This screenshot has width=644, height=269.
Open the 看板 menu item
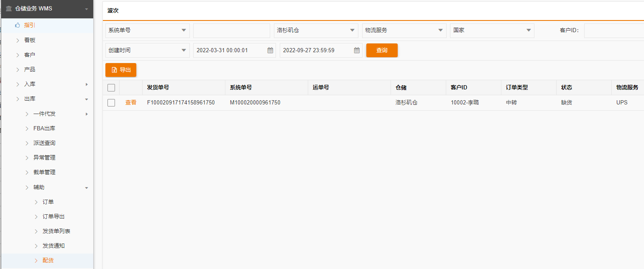47,40
